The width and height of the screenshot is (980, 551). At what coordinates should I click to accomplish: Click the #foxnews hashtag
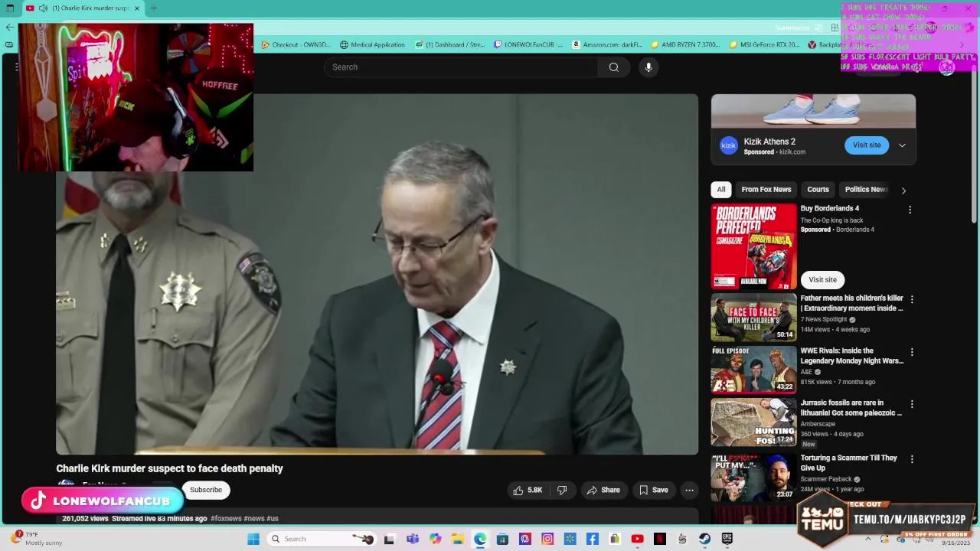pos(226,518)
